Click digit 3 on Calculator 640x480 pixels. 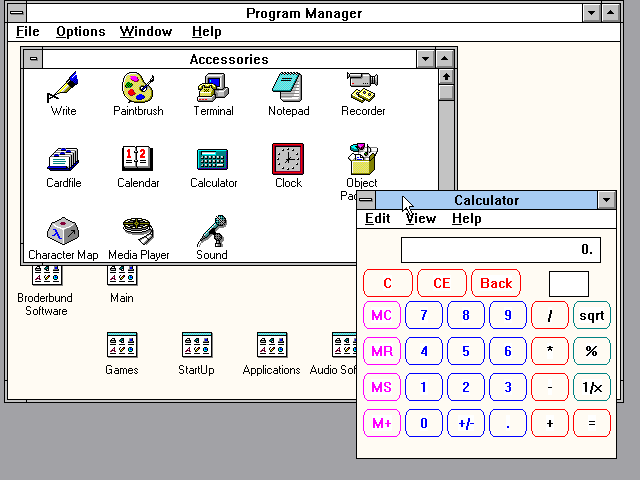[x=508, y=387]
